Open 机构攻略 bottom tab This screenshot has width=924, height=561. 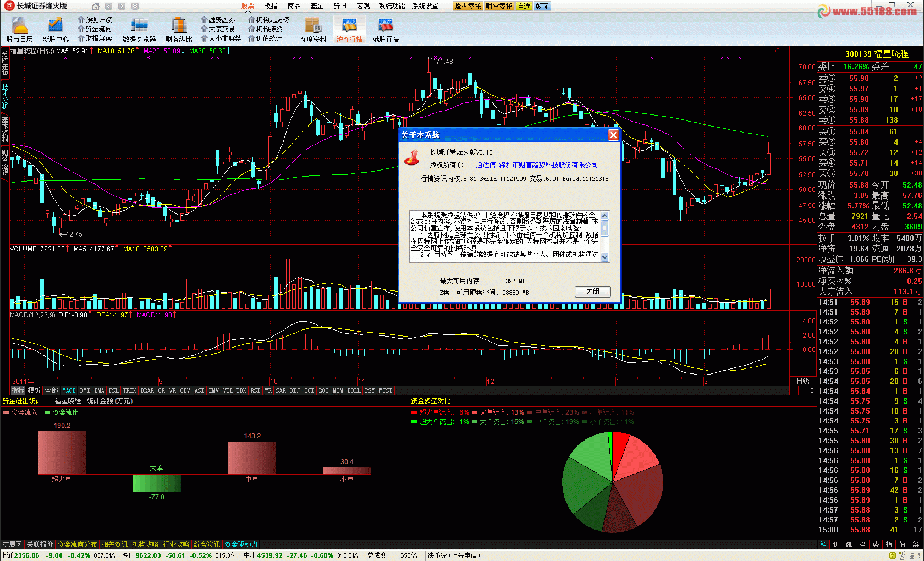point(145,544)
